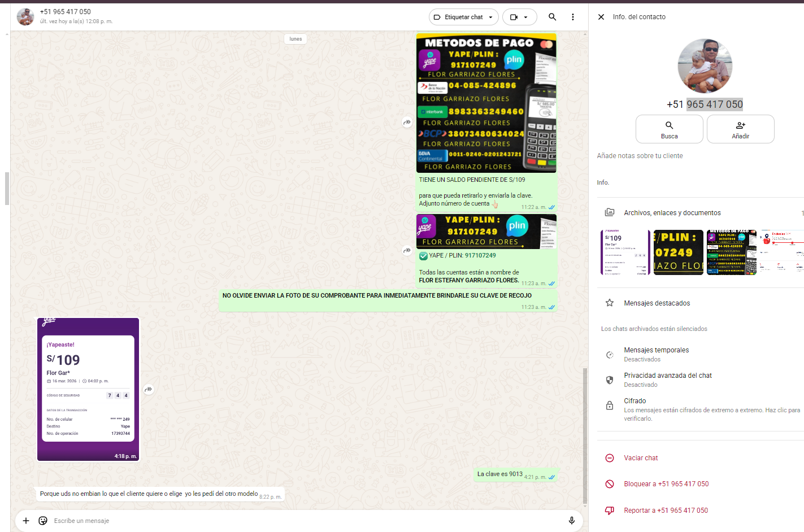Open Mensajes destacados starred messages
Screen dimensions: 804x532
pyautogui.click(x=657, y=303)
